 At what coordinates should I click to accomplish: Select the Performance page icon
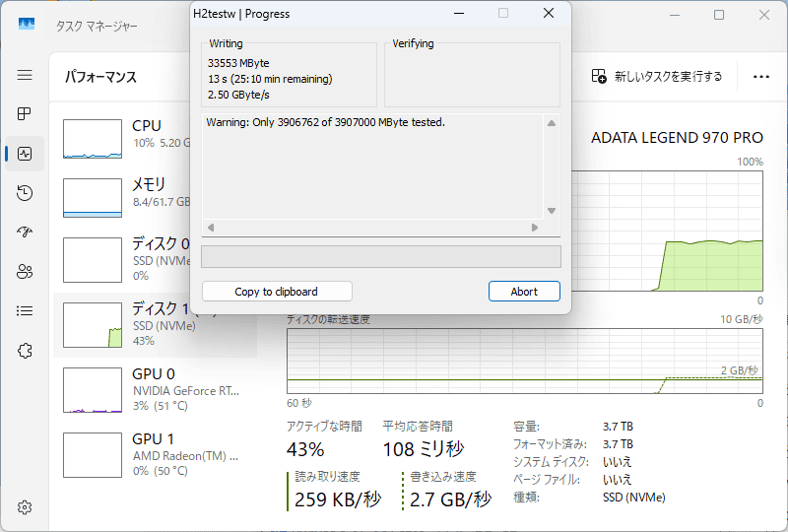[x=25, y=154]
